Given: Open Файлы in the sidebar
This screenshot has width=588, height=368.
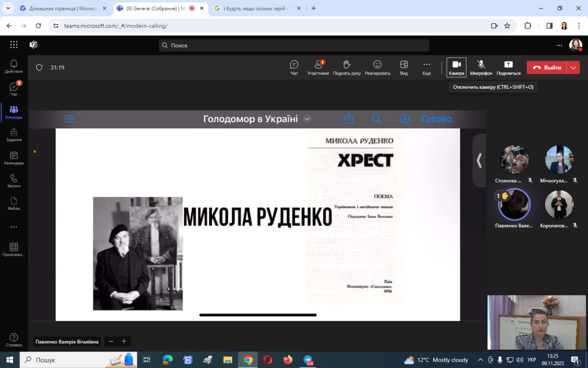Looking at the screenshot, I should [x=14, y=203].
